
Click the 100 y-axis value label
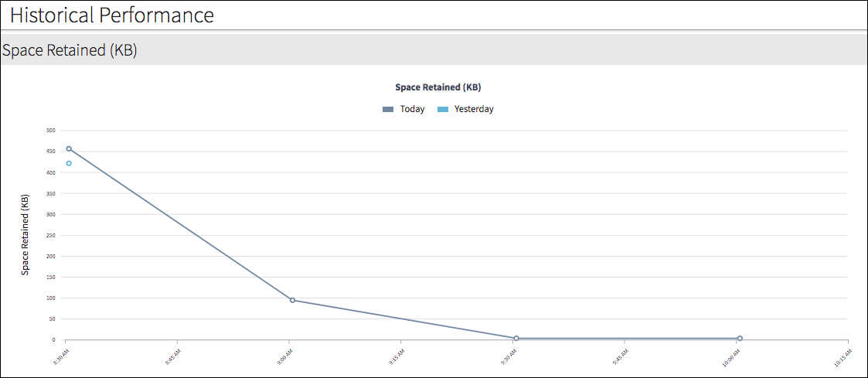50,298
